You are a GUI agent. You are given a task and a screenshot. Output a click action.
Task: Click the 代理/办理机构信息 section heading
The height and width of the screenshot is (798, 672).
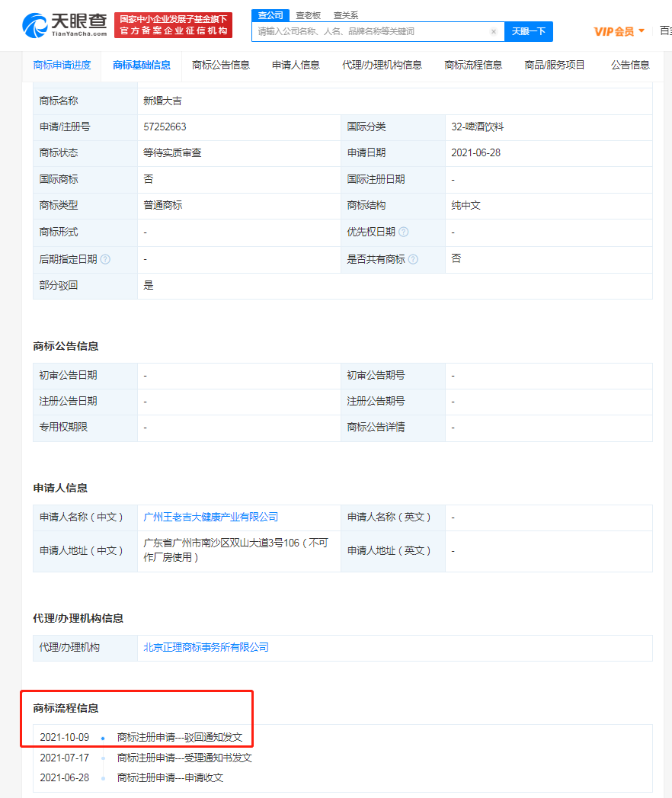pos(78,619)
